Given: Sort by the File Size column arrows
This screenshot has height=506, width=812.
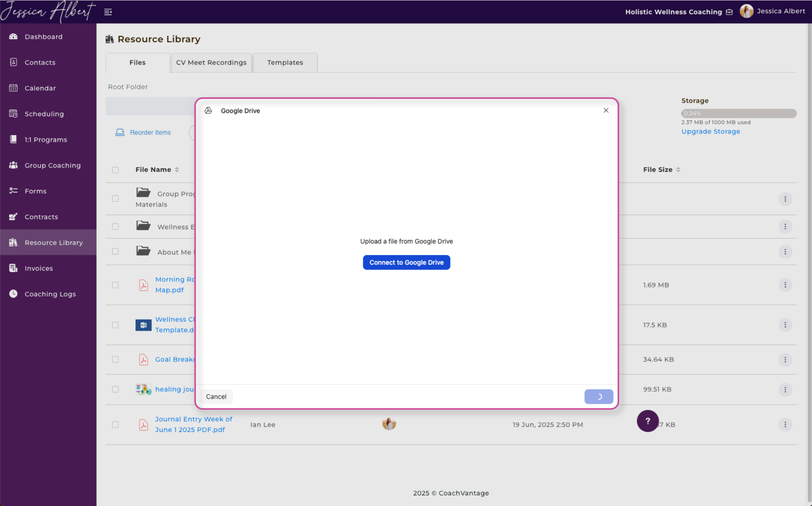Looking at the screenshot, I should click(x=678, y=170).
